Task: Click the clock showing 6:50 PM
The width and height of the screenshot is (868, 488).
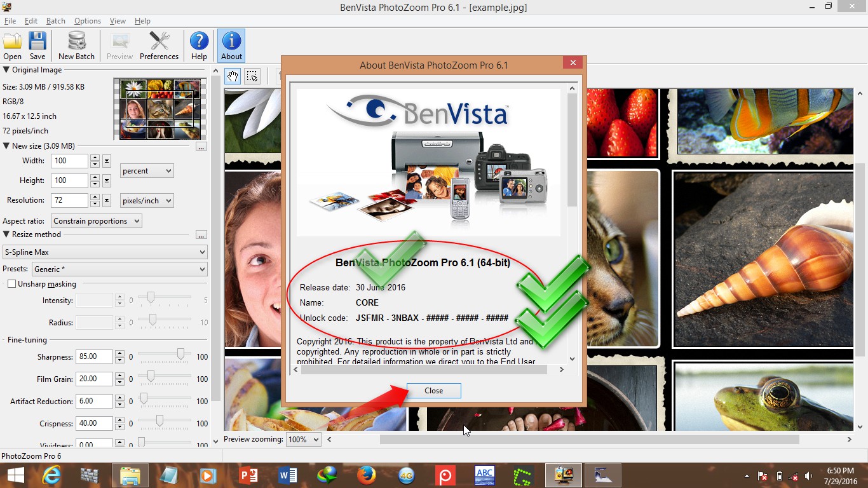Action: [x=840, y=471]
